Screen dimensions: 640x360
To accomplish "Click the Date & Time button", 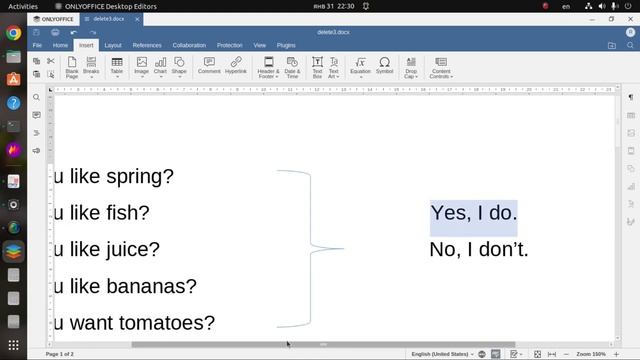I will (292, 67).
